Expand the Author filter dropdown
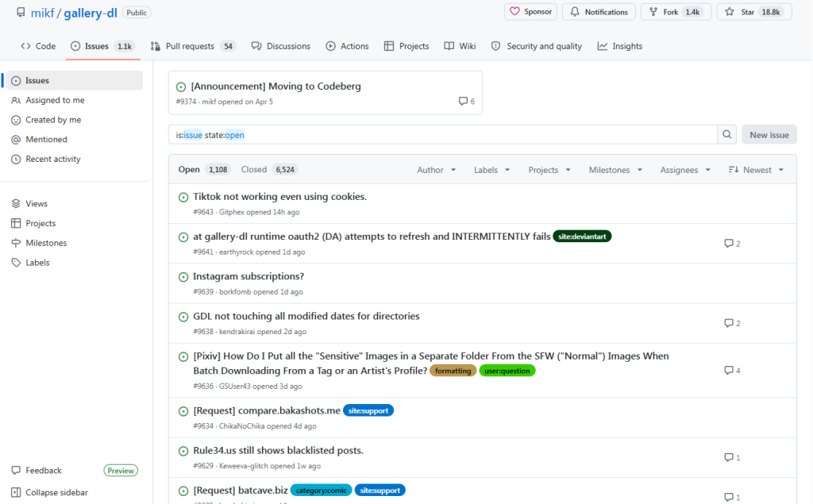The height and width of the screenshot is (504, 813). [x=436, y=170]
